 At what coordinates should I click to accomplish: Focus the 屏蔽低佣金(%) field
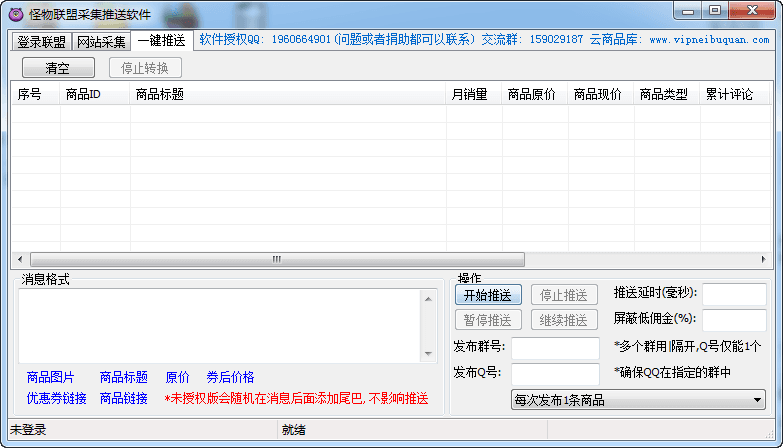pyautogui.click(x=733, y=320)
